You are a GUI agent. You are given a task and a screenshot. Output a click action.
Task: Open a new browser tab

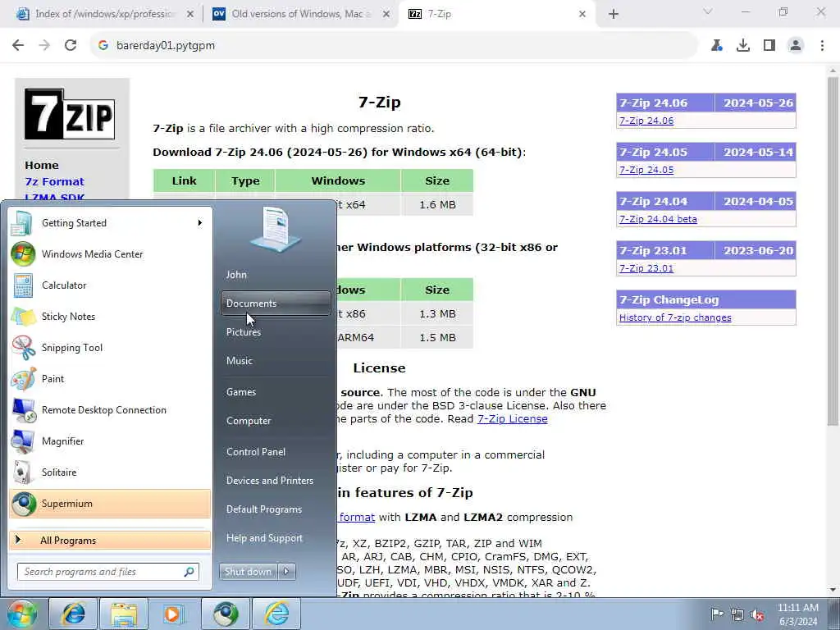(x=614, y=15)
